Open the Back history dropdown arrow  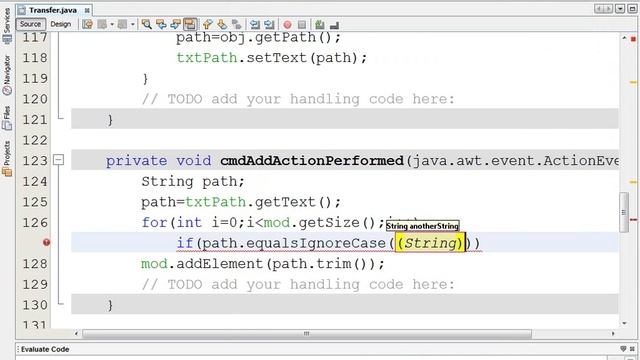point(112,24)
